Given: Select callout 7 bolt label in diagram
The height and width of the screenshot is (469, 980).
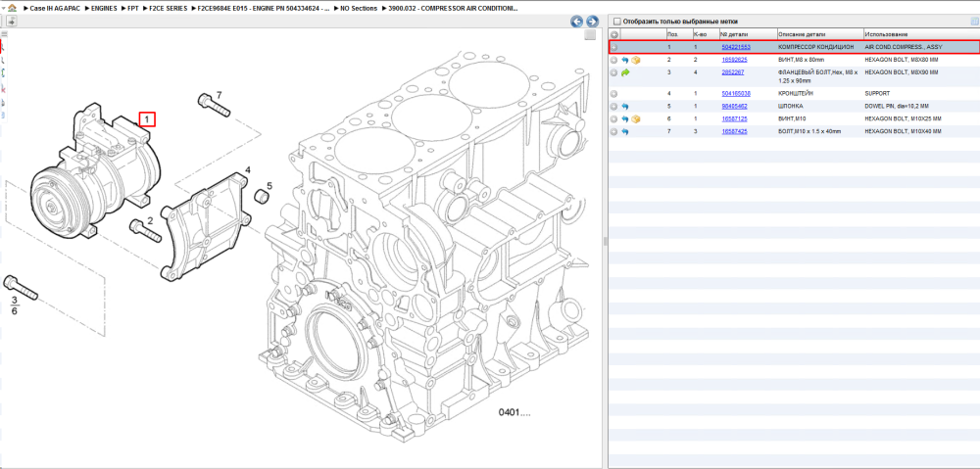Looking at the screenshot, I should [219, 95].
